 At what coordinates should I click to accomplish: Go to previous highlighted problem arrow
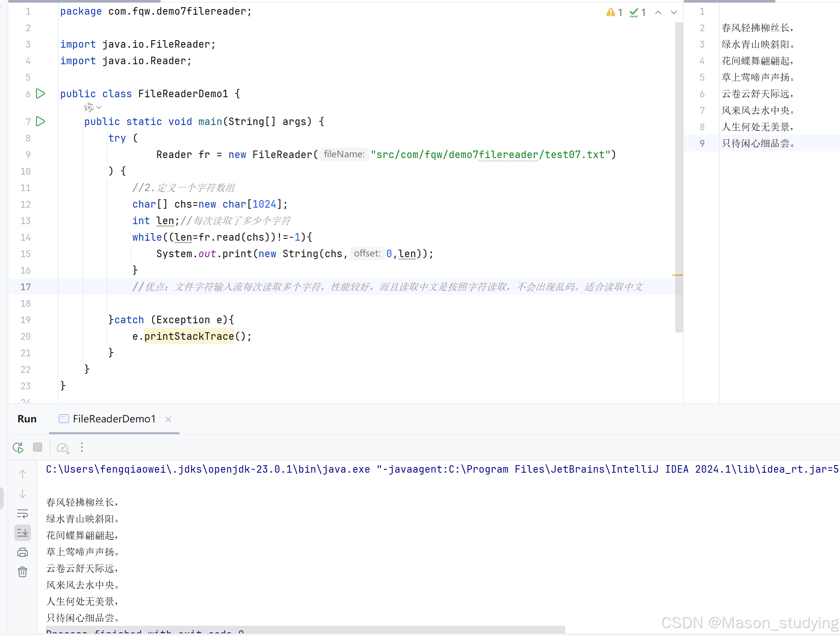[658, 12]
